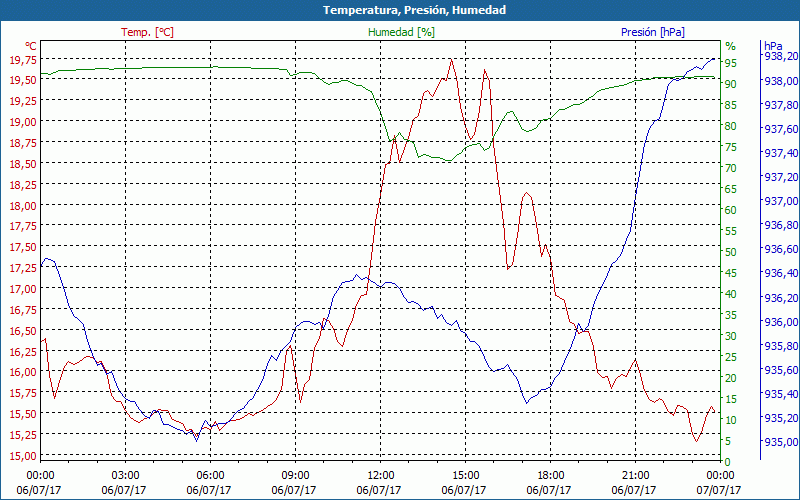Screen dimensions: 800x500
Task: Click the chart title 'Temperatura, Presión, Humedad'
Action: (414, 10)
